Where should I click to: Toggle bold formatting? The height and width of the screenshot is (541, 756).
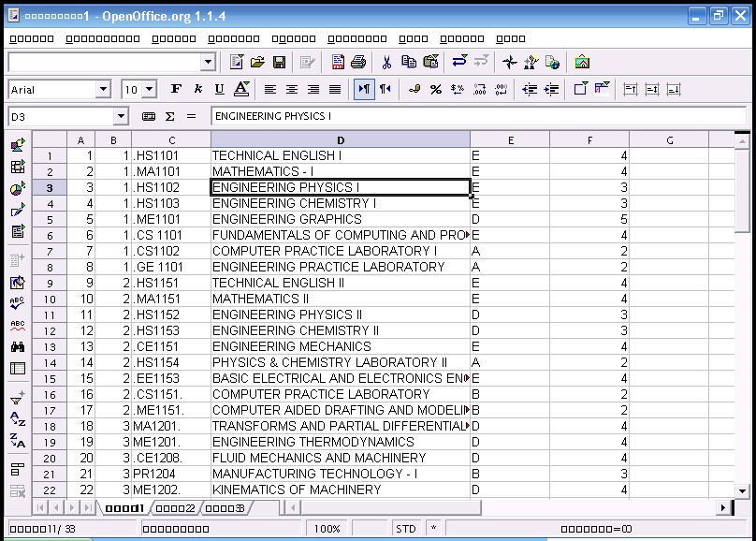point(177,89)
